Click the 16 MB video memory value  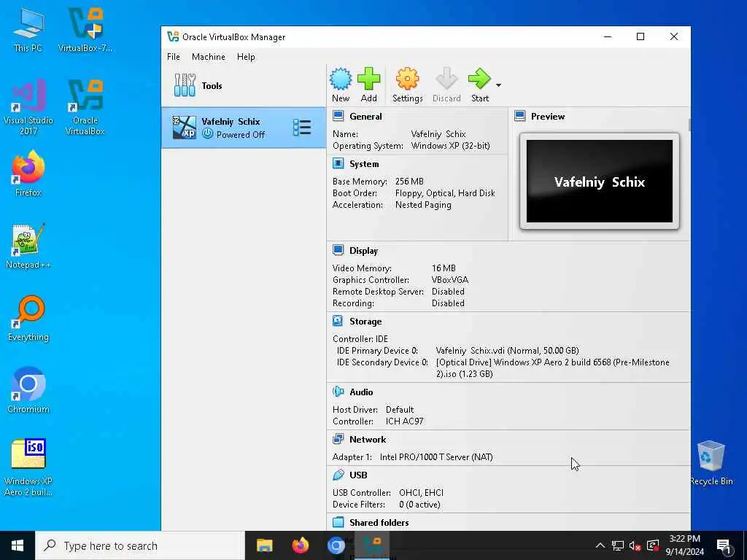coord(444,268)
